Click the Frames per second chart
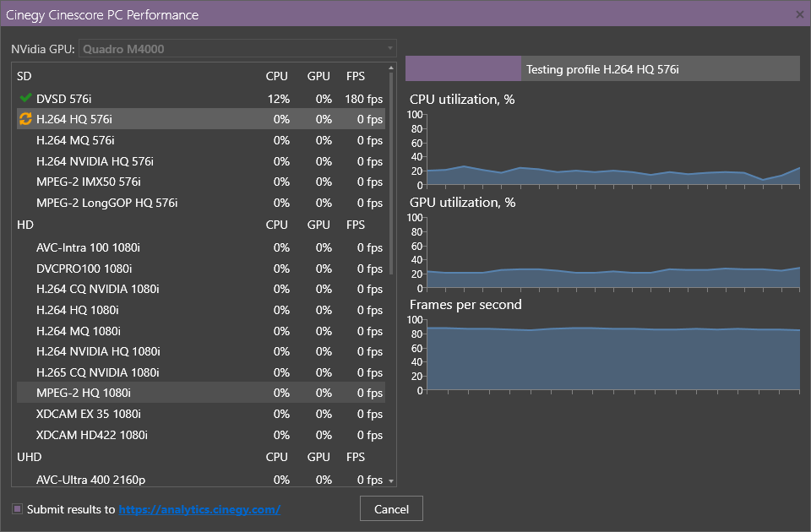 pyautogui.click(x=613, y=355)
